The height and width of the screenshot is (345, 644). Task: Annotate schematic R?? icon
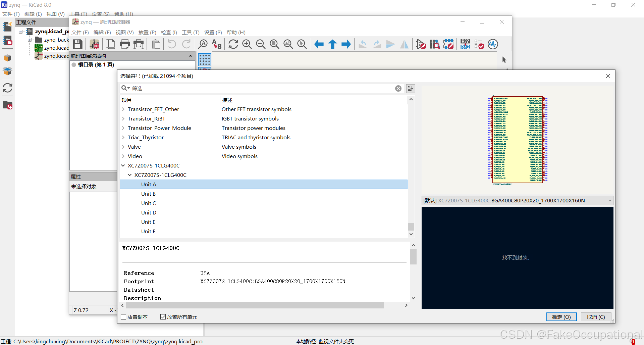[x=465, y=44]
